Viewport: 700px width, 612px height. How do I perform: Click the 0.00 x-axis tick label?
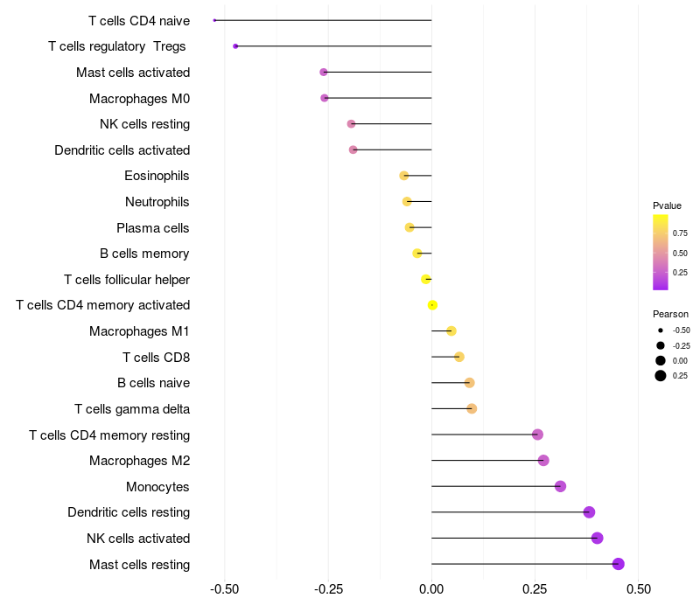[431, 589]
